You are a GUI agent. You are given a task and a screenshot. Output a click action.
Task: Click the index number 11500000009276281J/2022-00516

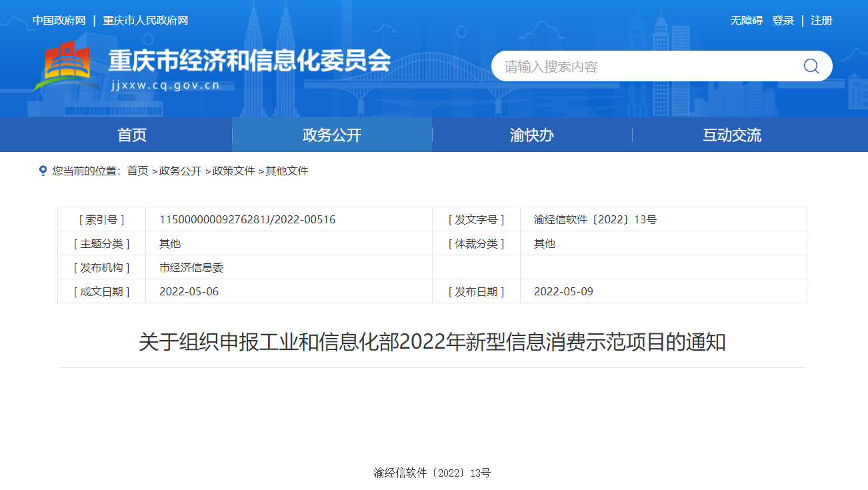pos(247,219)
